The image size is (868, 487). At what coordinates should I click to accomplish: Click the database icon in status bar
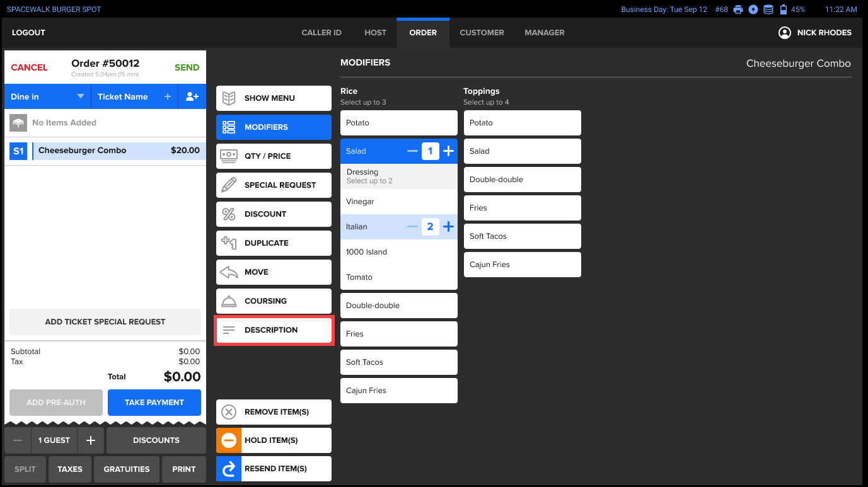click(x=768, y=9)
